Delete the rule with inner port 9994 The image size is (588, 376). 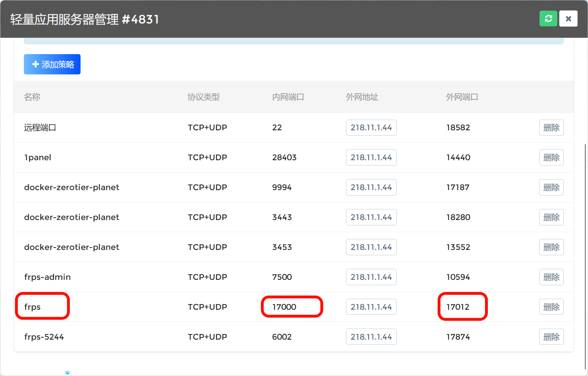tap(551, 188)
